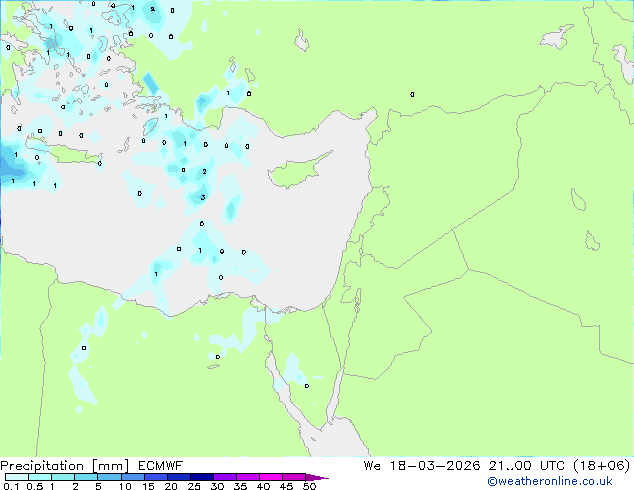Click the legend value "25"
Viewport: 634px width, 490px height.
click(x=194, y=486)
